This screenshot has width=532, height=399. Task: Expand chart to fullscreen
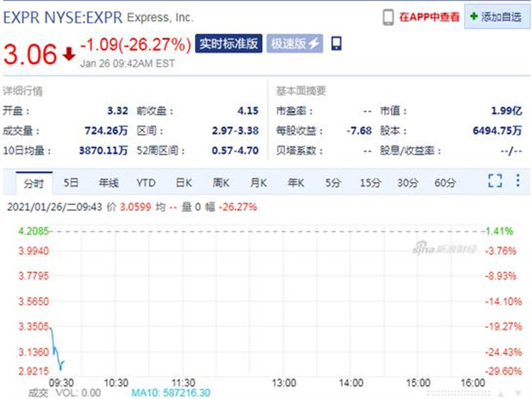click(495, 180)
